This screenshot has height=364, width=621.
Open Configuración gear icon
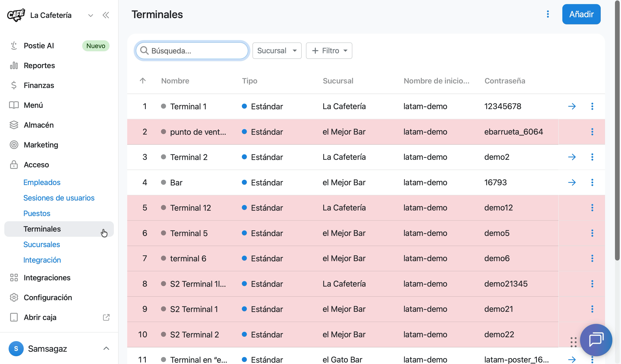click(x=14, y=297)
